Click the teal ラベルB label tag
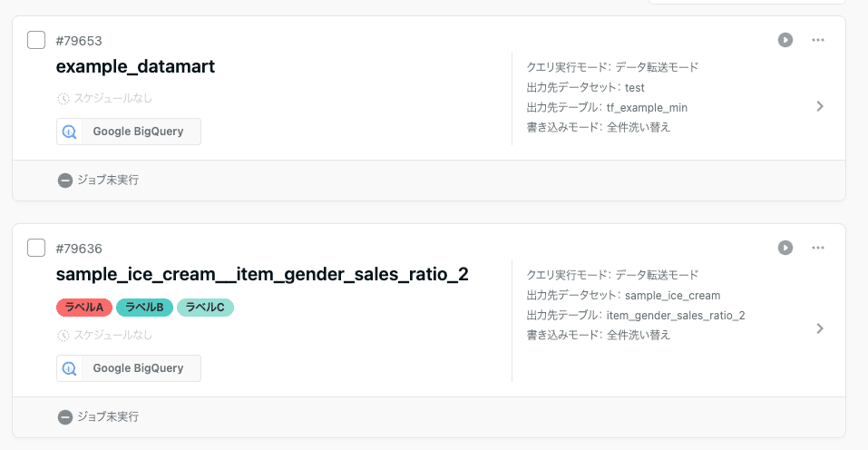 pyautogui.click(x=144, y=308)
